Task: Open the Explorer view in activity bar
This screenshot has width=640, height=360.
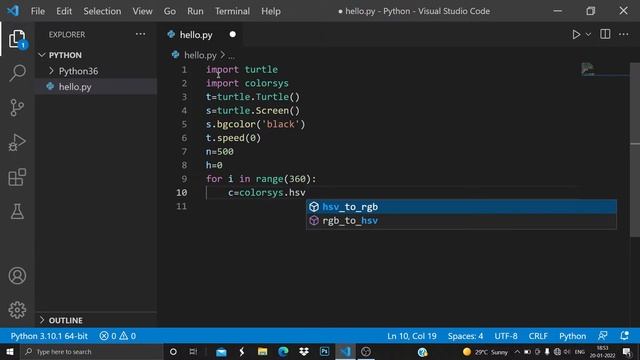Action: coord(17,39)
